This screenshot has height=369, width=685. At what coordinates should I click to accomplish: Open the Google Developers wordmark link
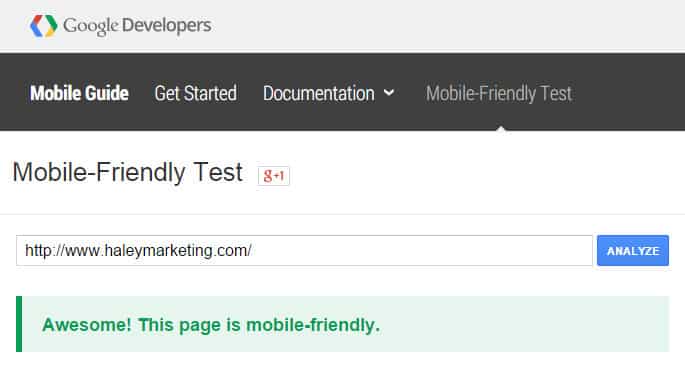pyautogui.click(x=137, y=26)
